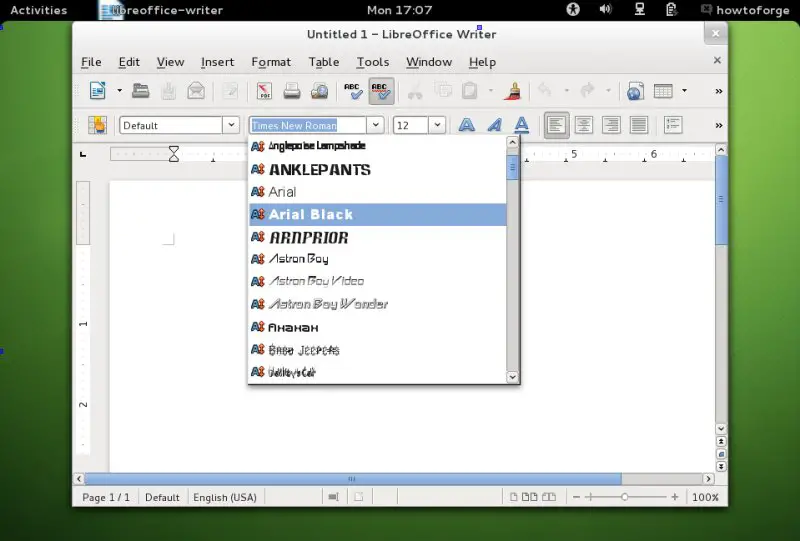This screenshot has height=541, width=800.
Task: Click the font list scroll down arrow
Action: [x=513, y=377]
